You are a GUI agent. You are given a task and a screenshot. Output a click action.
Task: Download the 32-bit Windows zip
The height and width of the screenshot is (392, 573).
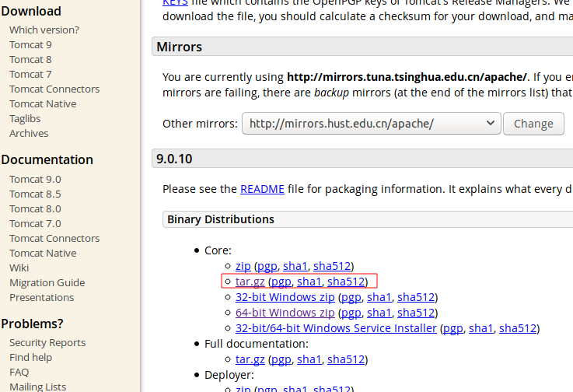285,297
